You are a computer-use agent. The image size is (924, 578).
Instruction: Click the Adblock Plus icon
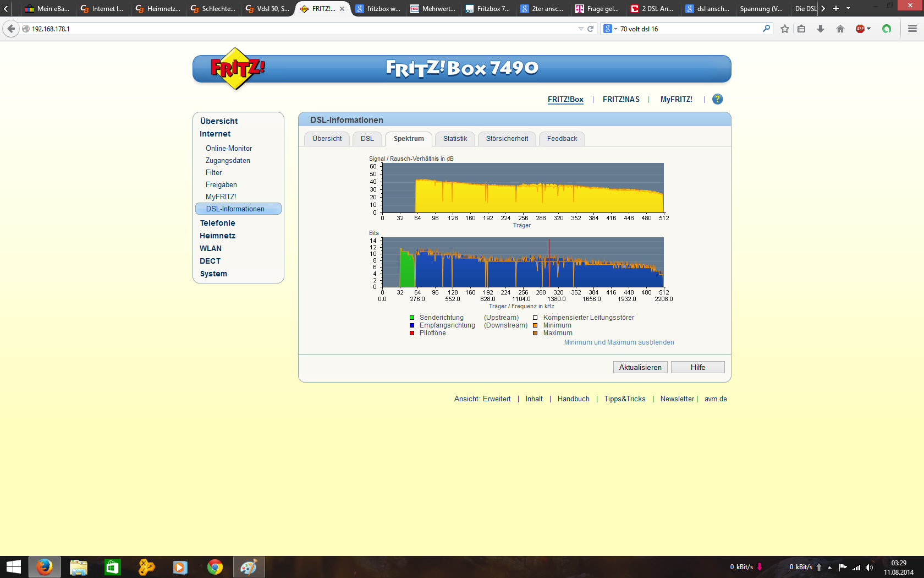[860, 29]
